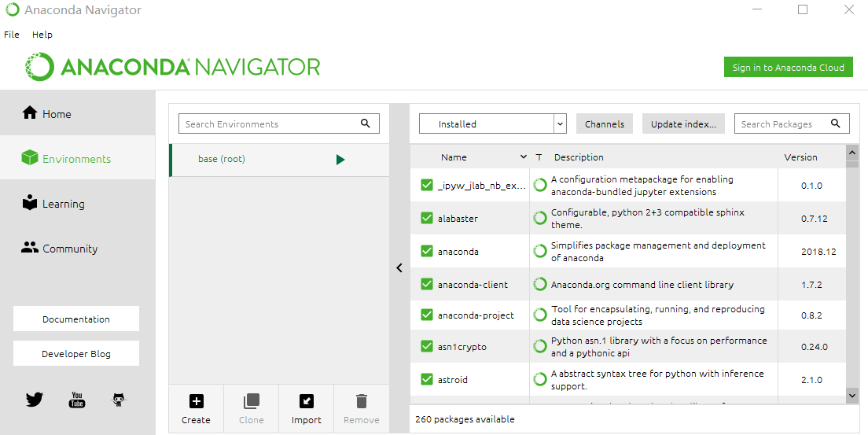This screenshot has width=868, height=435.
Task: Click the type icon in the astroid row
Action: click(x=539, y=380)
